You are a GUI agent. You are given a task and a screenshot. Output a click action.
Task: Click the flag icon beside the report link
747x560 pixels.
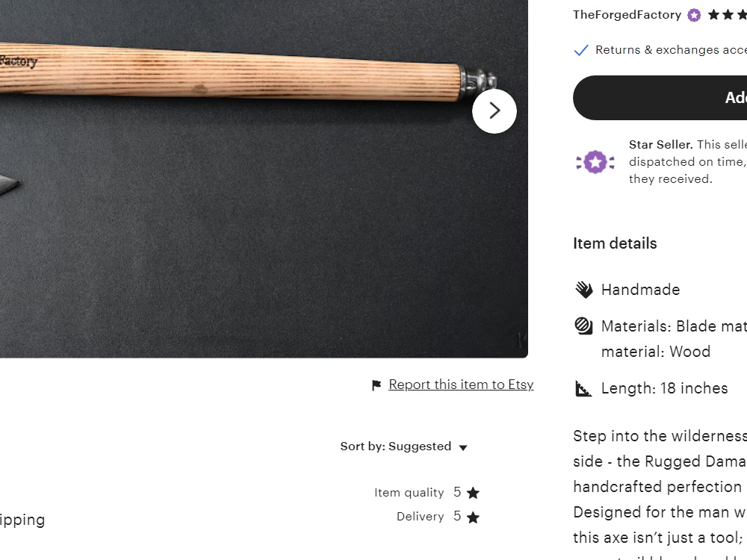(376, 385)
